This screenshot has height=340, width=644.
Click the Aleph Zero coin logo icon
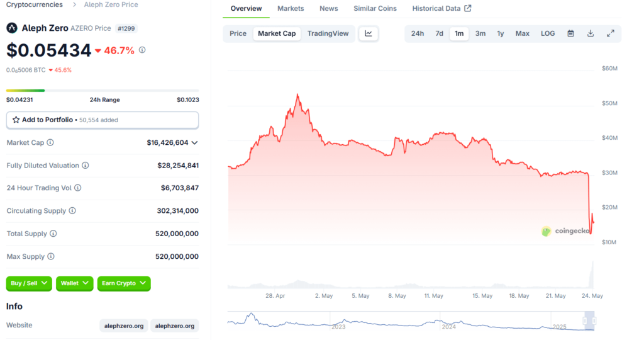click(x=11, y=28)
